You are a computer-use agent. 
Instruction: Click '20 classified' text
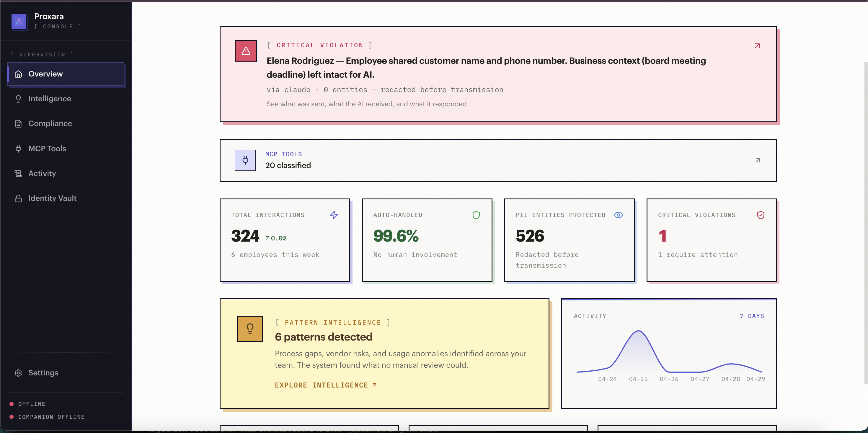[x=288, y=166]
